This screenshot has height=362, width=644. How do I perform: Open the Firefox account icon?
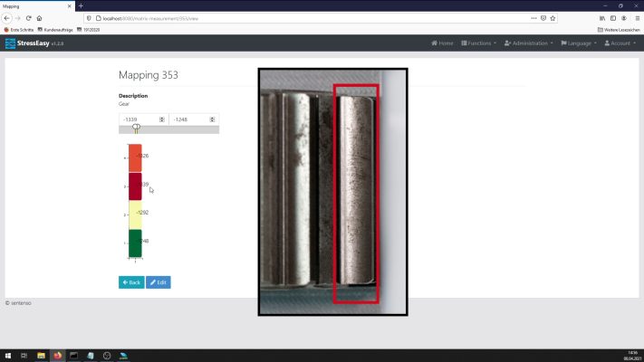point(624,18)
